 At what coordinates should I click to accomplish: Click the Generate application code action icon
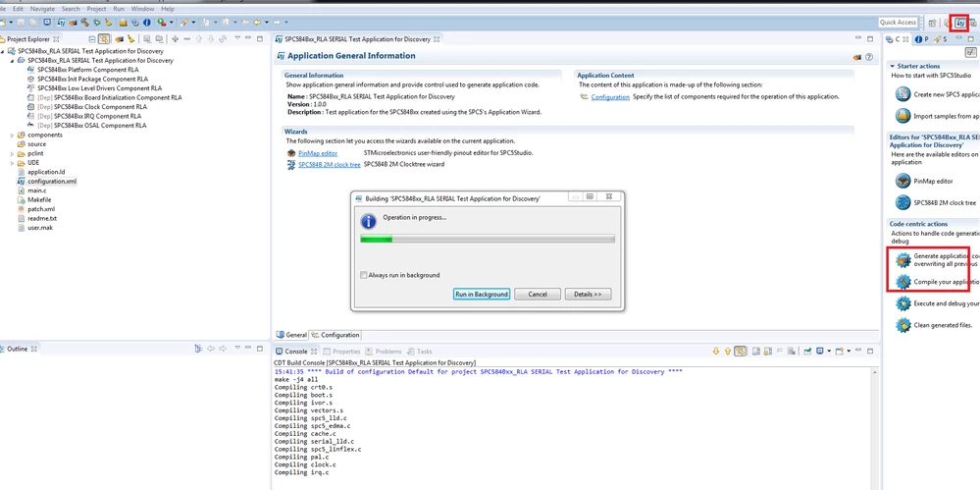click(x=903, y=259)
